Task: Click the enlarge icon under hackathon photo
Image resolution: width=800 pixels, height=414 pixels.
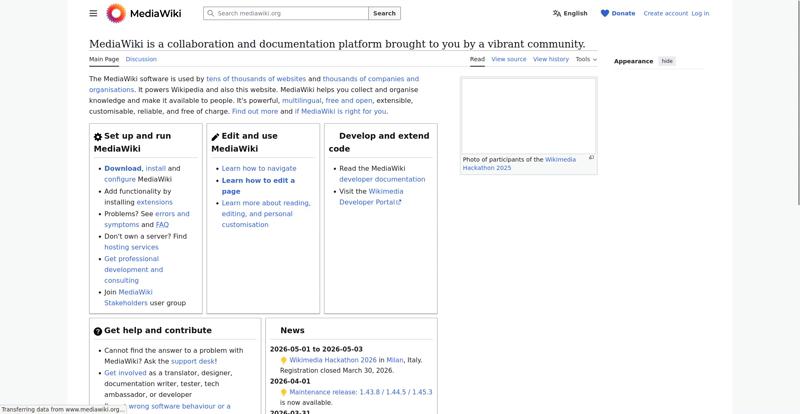Action: coord(591,157)
